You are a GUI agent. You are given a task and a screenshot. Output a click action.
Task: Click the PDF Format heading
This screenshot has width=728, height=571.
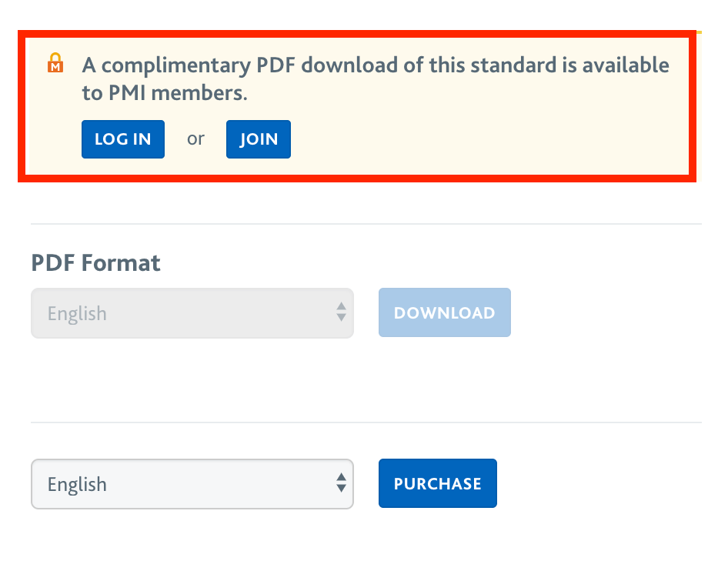point(95,263)
